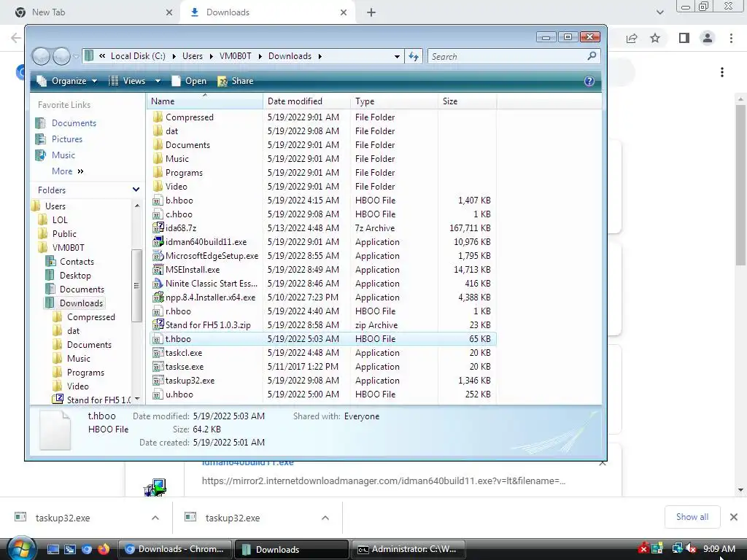
Task: Select b.hboo file icon
Action: click(x=158, y=201)
